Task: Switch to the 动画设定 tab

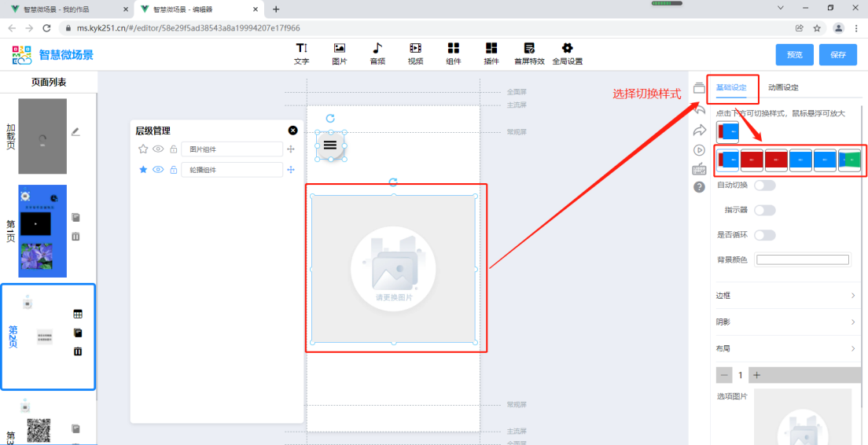Action: tap(783, 87)
